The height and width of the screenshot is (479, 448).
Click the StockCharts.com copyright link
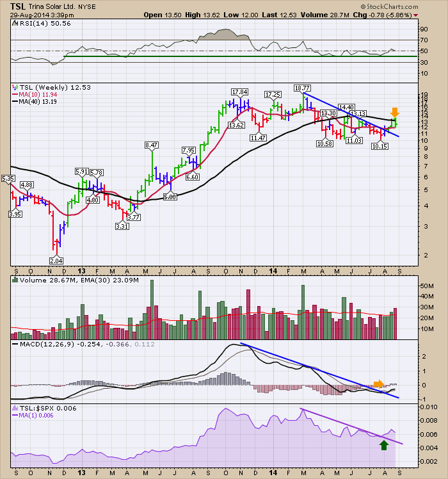coord(389,6)
